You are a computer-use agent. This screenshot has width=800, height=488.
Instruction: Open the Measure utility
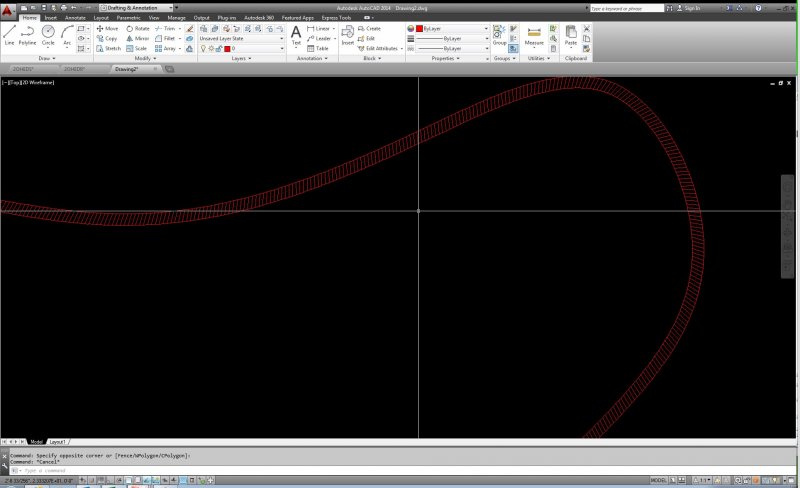(534, 35)
